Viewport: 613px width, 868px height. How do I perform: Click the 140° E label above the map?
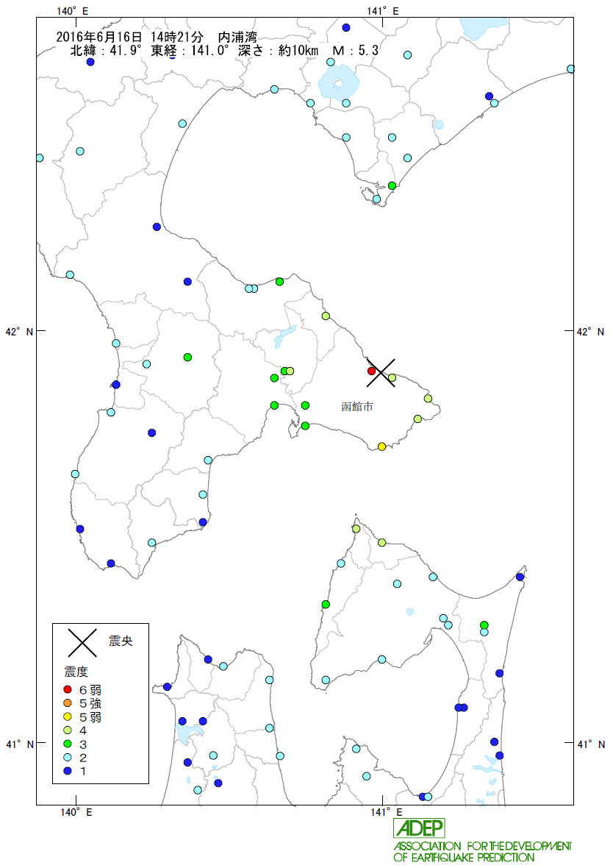coord(73,11)
